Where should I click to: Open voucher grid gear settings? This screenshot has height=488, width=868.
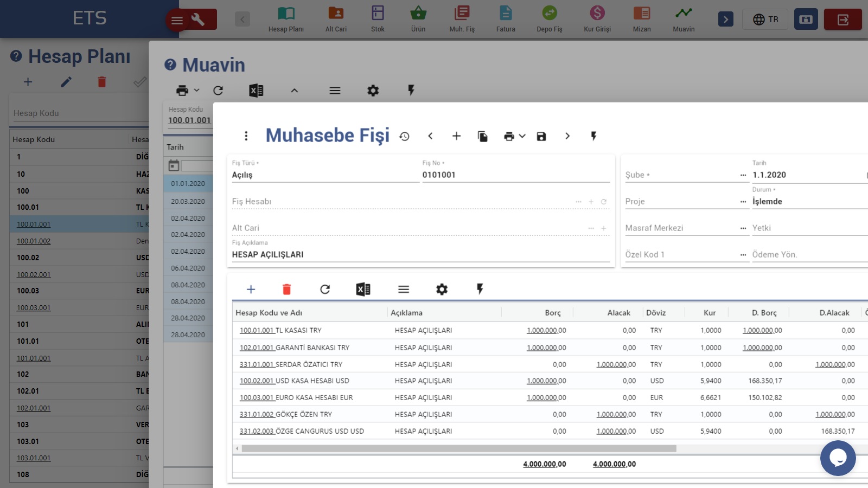point(442,290)
